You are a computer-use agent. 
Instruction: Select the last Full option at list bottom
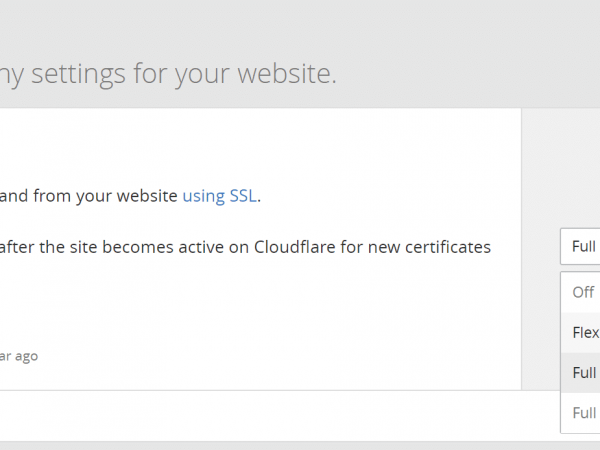pyautogui.click(x=584, y=412)
